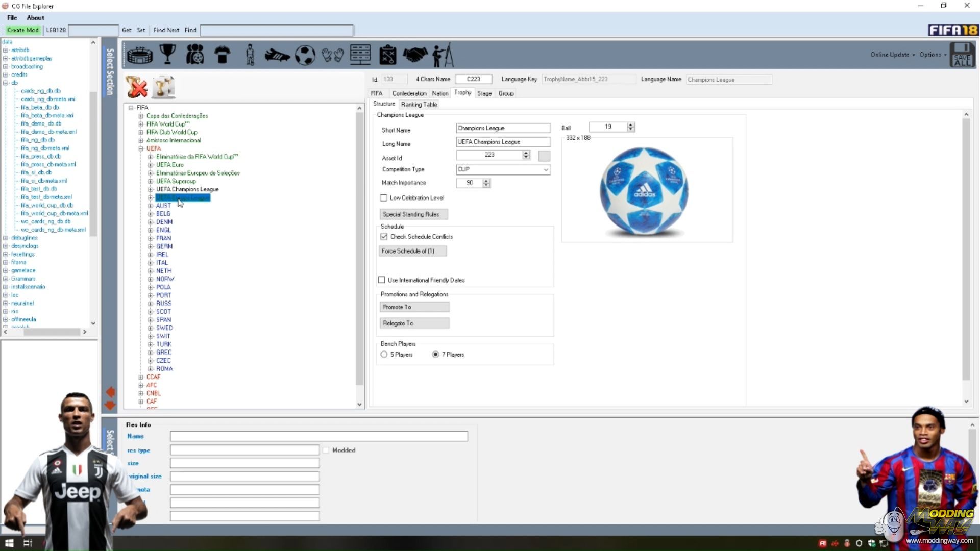
Task: Click the boot/shoe icon in toolbar
Action: [277, 55]
